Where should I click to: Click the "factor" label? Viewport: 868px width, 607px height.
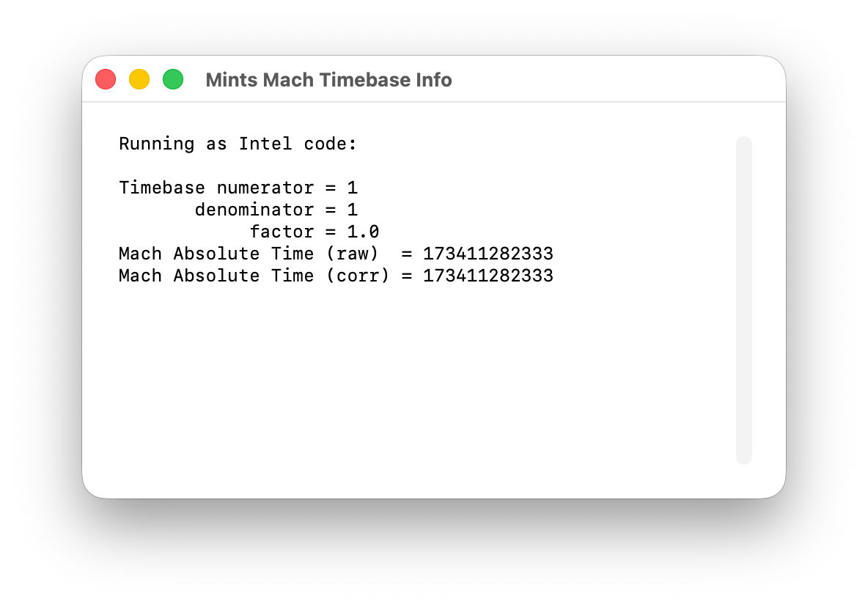click(x=282, y=232)
